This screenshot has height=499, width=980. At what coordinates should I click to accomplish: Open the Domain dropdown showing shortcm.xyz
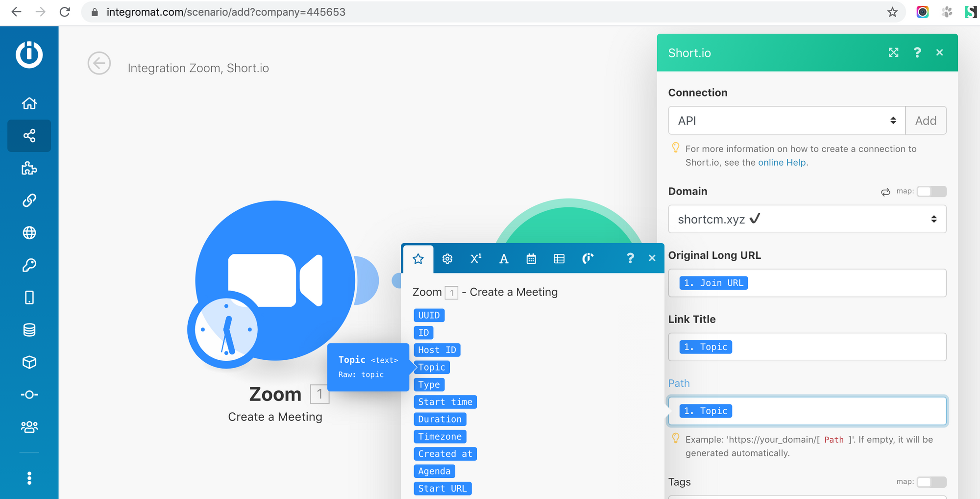[807, 219]
